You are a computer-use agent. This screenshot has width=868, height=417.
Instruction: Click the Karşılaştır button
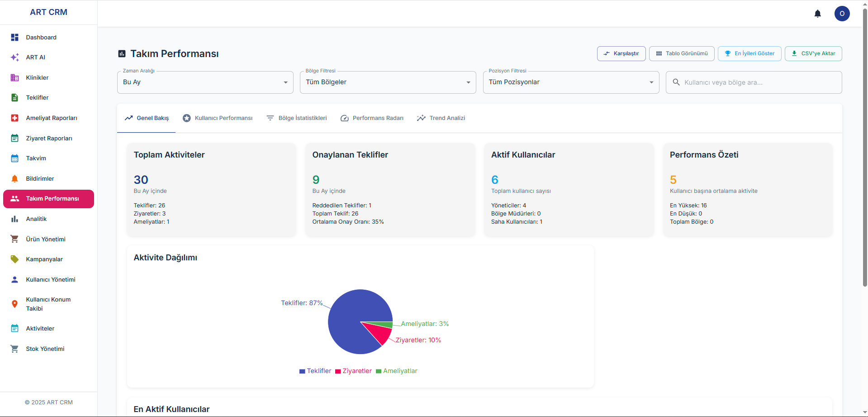[621, 53]
